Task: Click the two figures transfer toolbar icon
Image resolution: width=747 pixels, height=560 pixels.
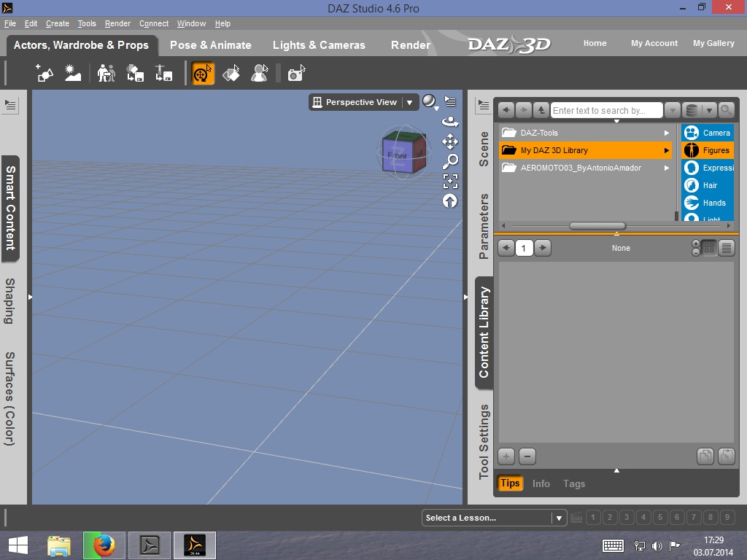Action: click(107, 74)
